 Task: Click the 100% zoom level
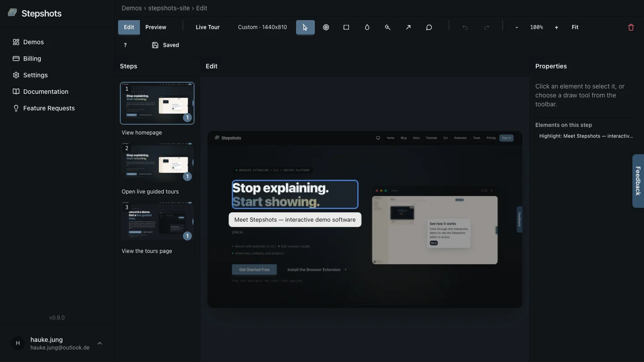pyautogui.click(x=537, y=27)
